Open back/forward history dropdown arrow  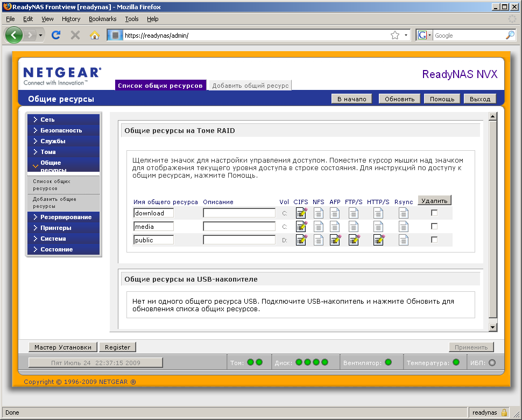point(40,35)
